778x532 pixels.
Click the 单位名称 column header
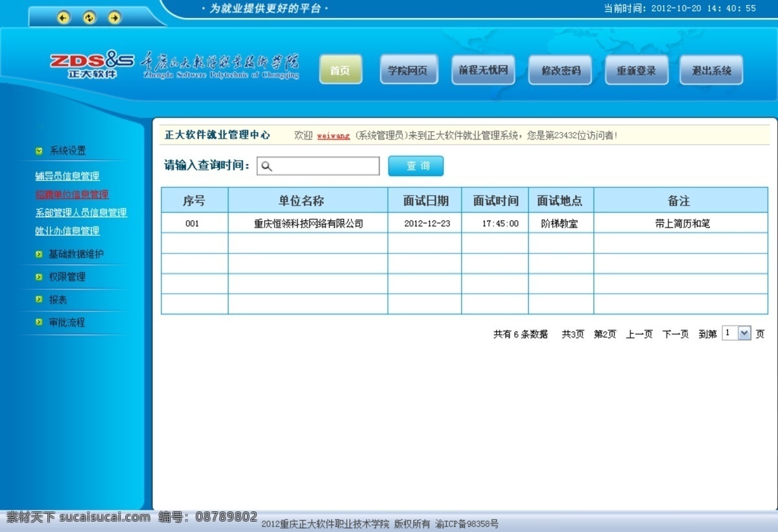(x=308, y=200)
